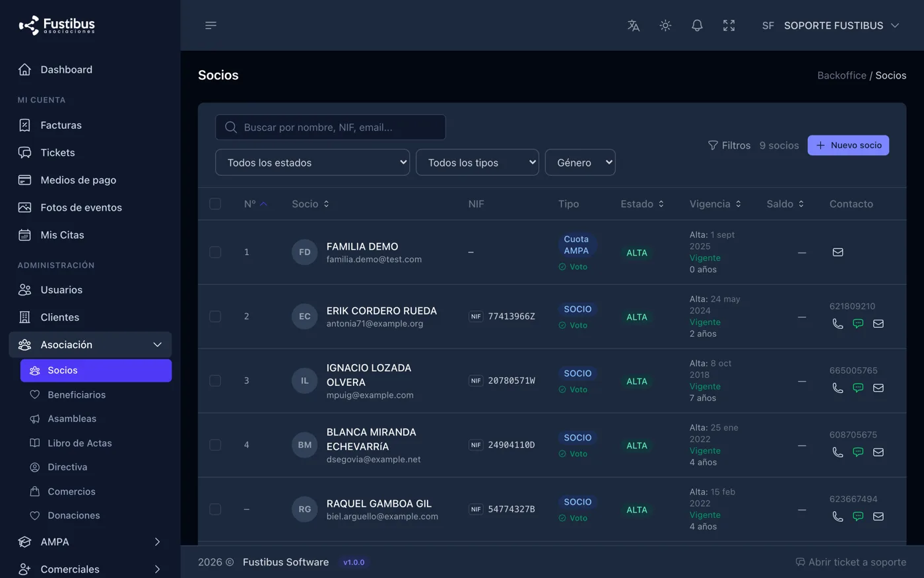Open the Todos los estados dropdown
This screenshot has width=924, height=578.
coord(312,163)
